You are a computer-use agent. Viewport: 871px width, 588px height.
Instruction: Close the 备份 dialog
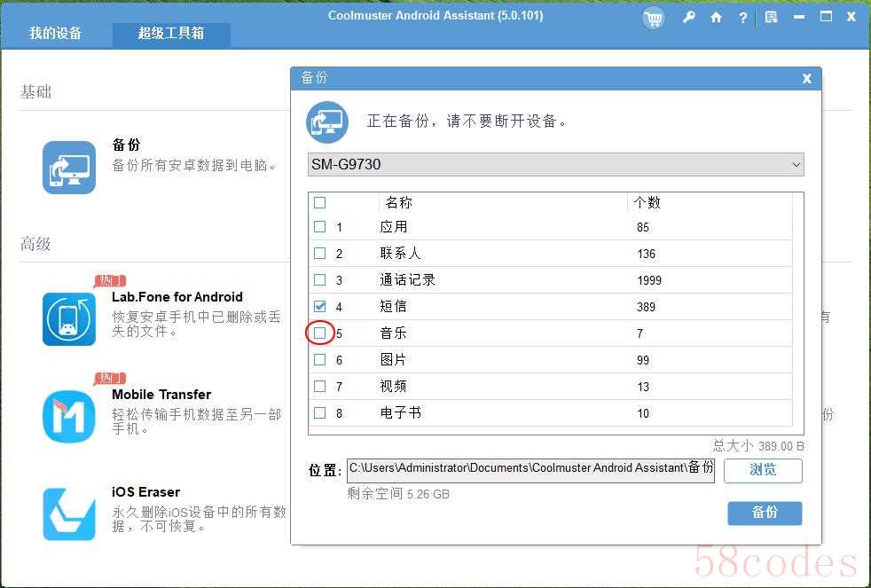click(x=806, y=79)
